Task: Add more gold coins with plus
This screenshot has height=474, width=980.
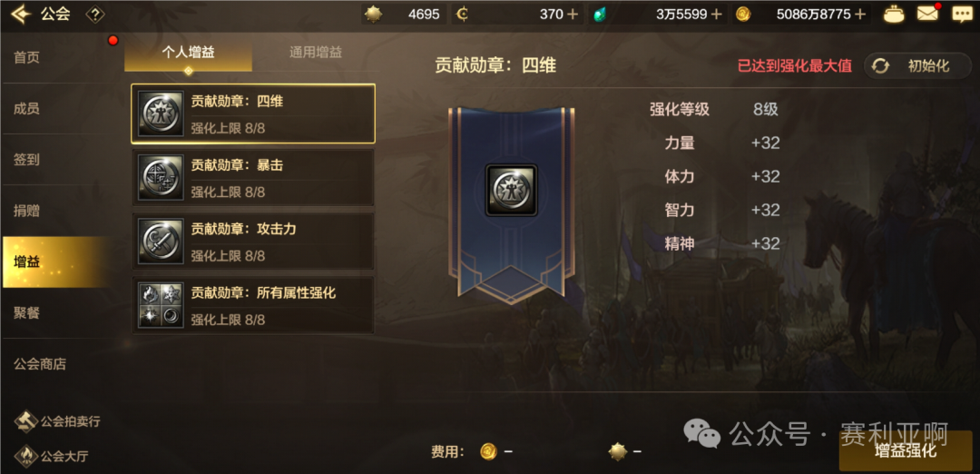Action: [860, 15]
